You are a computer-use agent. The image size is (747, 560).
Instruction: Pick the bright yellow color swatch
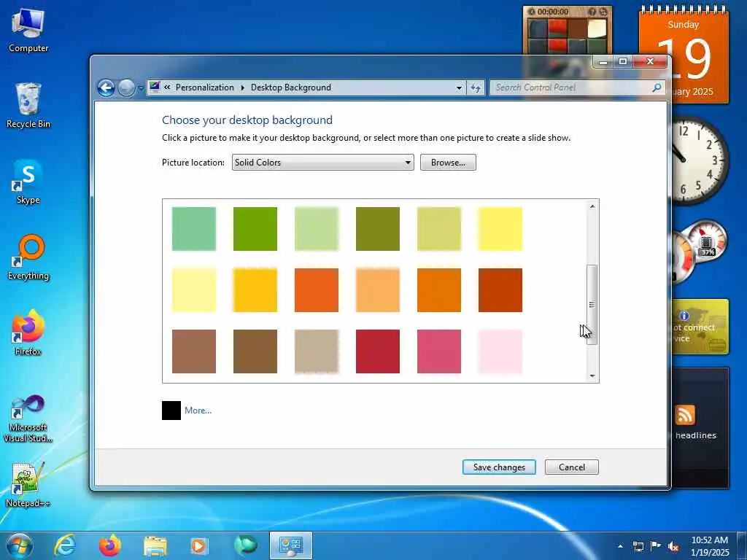[x=500, y=228]
